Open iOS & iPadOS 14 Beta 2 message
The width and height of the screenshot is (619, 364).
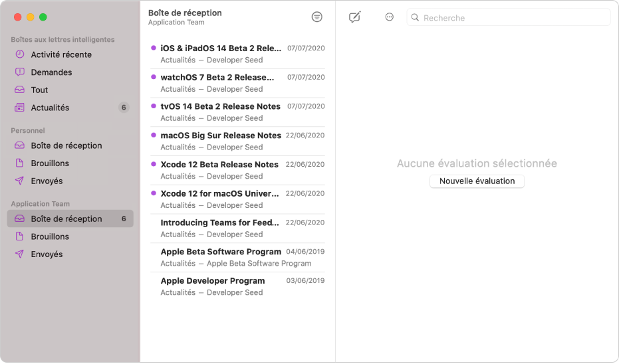[237, 54]
